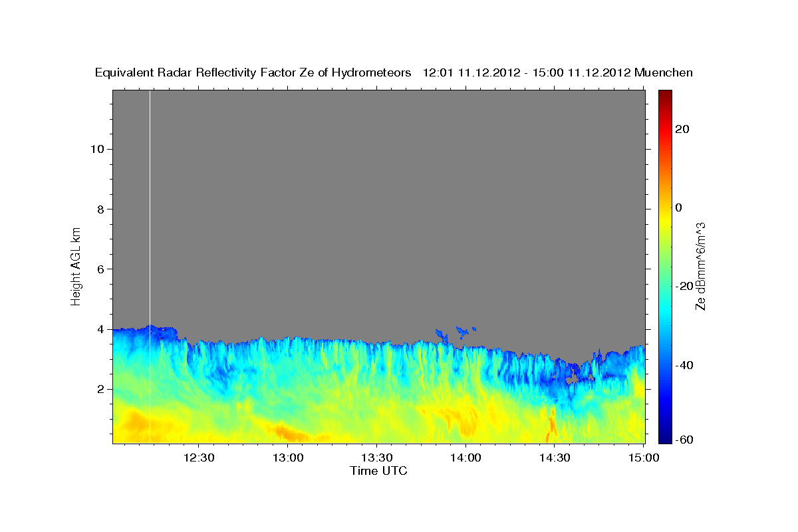Click the colorbar label '20'
The height and width of the screenshot is (532, 798).
pyautogui.click(x=683, y=129)
